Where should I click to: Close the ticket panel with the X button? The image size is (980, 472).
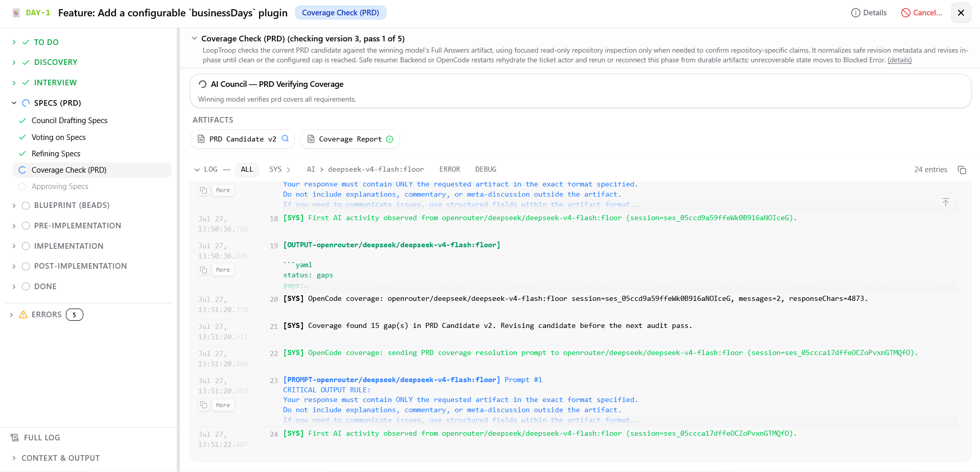pyautogui.click(x=961, y=13)
